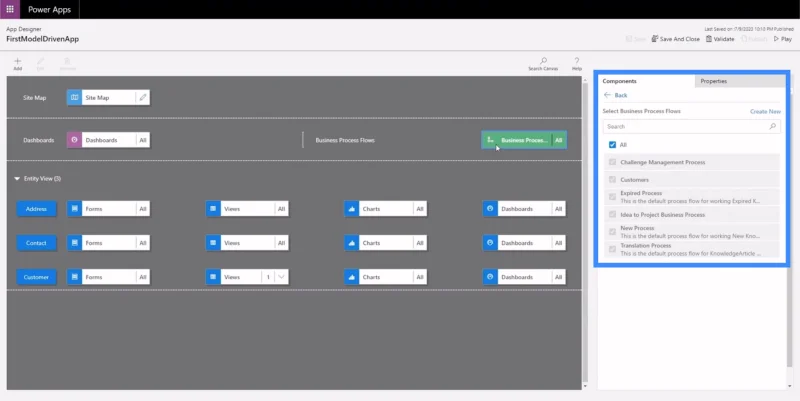
Task: Open the Help question mark icon
Action: (577, 61)
